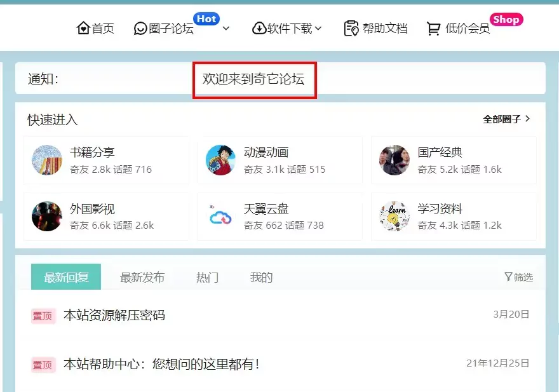Click the 软件下载 download icon

pyautogui.click(x=260, y=28)
